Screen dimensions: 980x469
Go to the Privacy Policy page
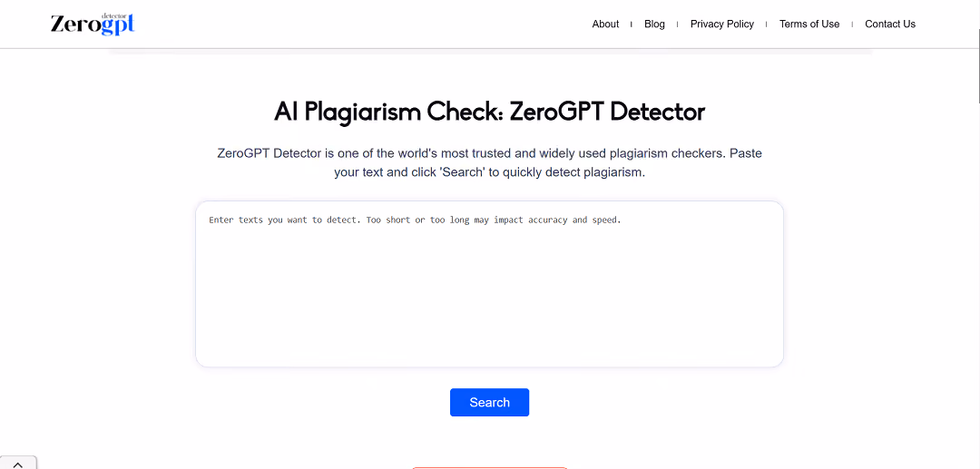[722, 24]
